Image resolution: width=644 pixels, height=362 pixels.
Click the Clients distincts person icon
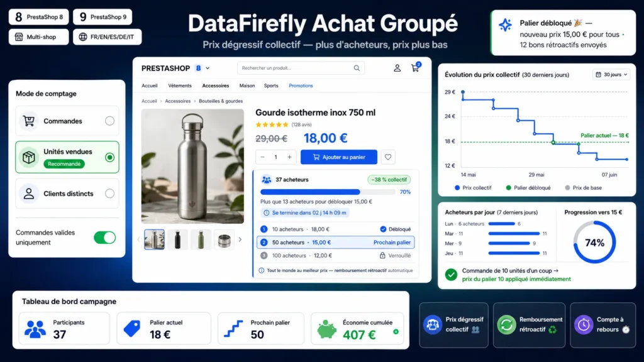point(29,194)
